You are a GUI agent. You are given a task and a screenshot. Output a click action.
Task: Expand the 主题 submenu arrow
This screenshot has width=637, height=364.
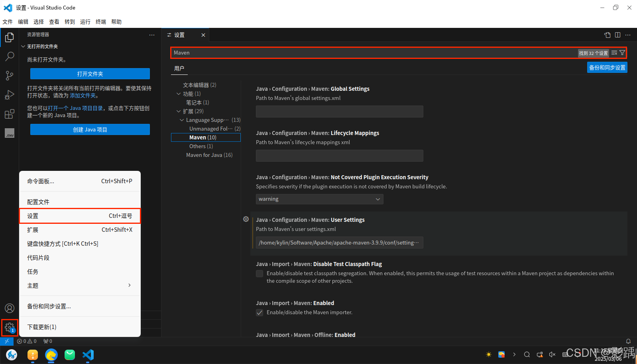coord(130,285)
